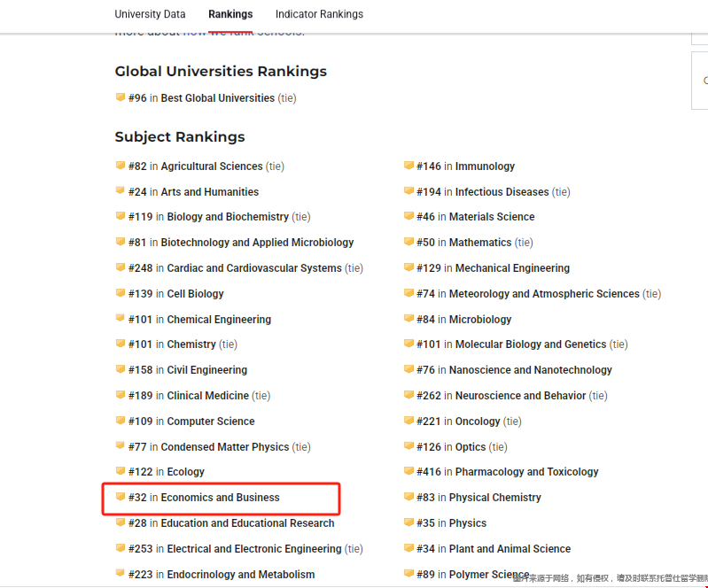Screen dimensions: 708x588
Task: Select the Rankings tab
Action: (230, 14)
